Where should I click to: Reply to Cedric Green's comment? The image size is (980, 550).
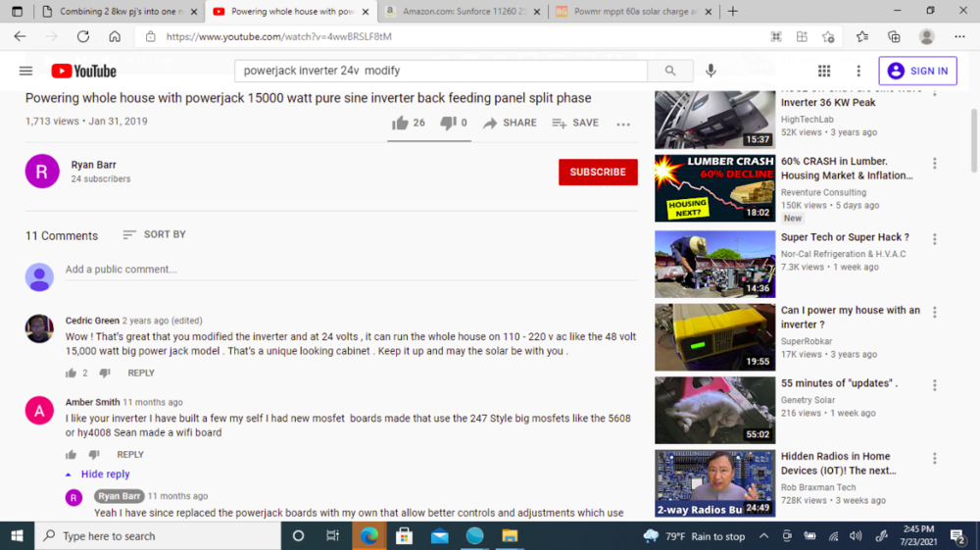pyautogui.click(x=140, y=374)
